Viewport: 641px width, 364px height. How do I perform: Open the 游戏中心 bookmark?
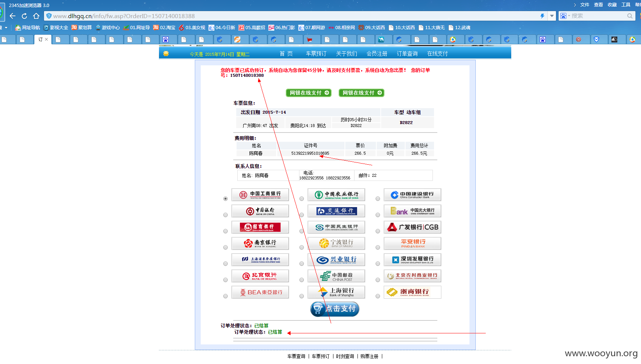tap(108, 28)
